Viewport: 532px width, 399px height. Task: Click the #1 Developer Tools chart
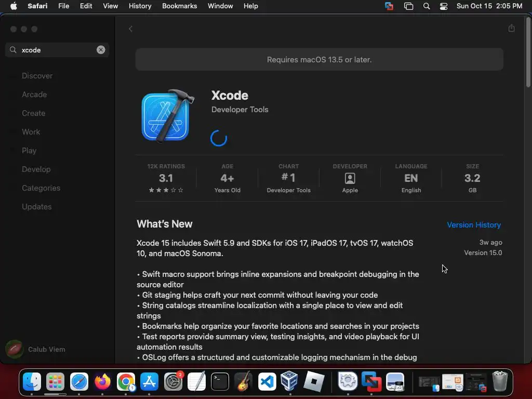[288, 178]
